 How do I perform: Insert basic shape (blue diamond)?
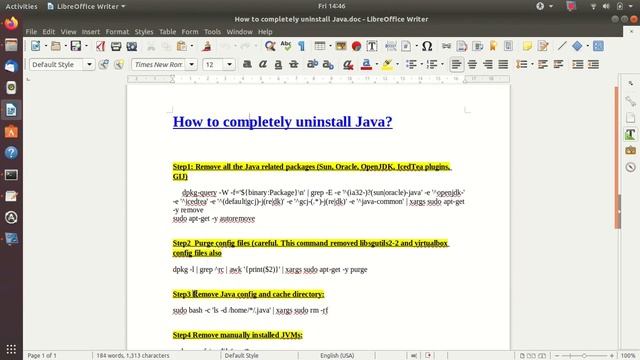(577, 46)
